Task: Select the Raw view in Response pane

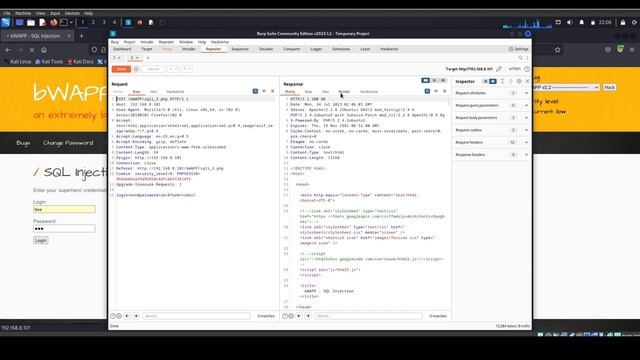Action: (x=308, y=92)
